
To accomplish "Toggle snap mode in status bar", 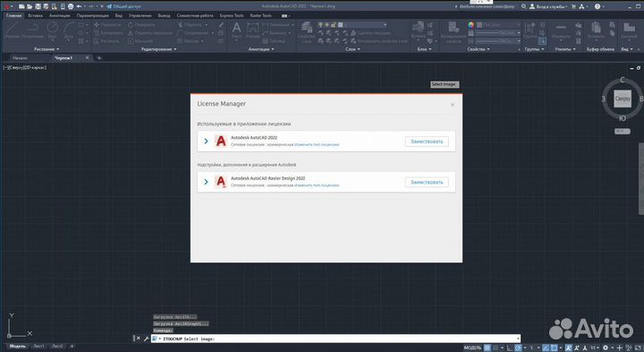I will 496,348.
